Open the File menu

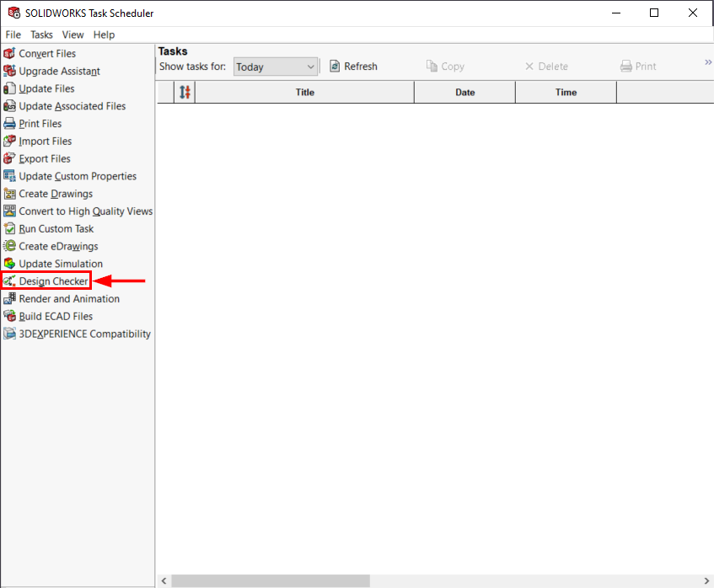click(13, 35)
